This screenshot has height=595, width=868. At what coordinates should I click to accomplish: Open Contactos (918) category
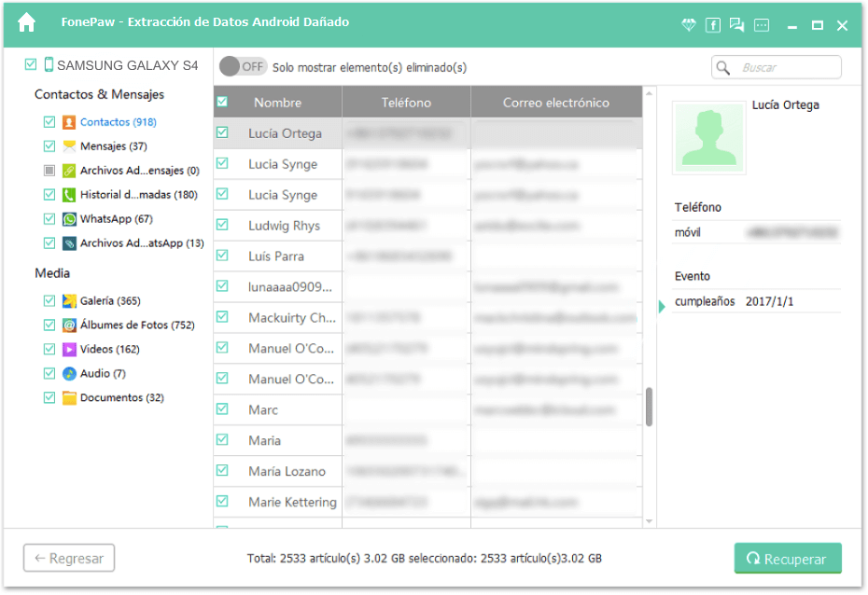(x=118, y=122)
